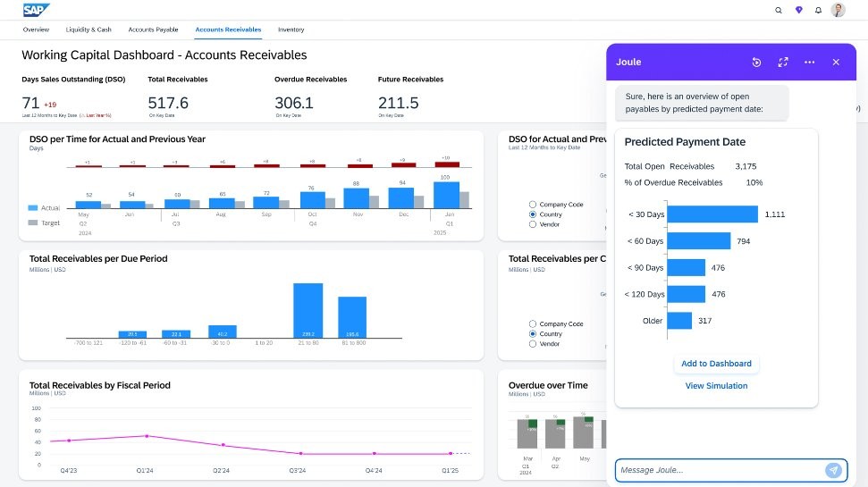Image resolution: width=868 pixels, height=487 pixels.
Task: Switch to the Liquidity & Cash tab
Action: pyautogui.click(x=88, y=29)
